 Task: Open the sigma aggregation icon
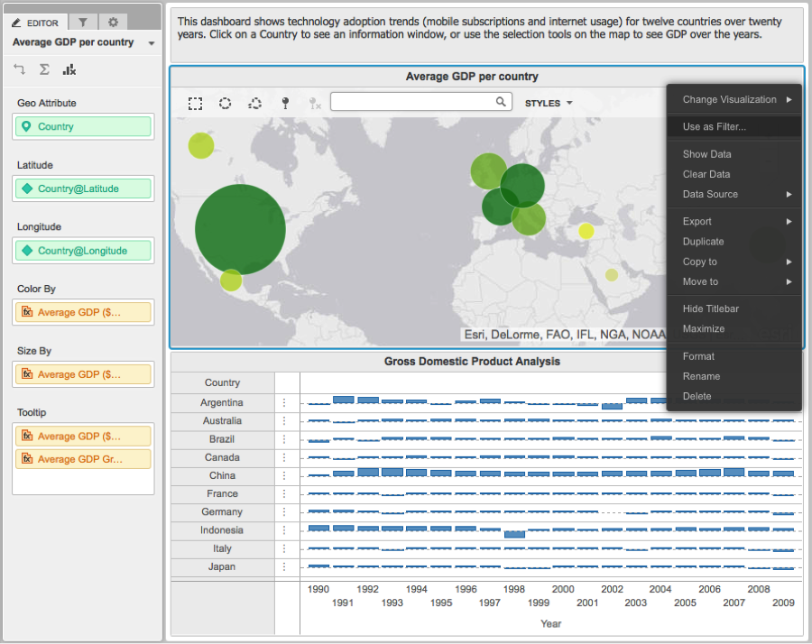tap(44, 69)
